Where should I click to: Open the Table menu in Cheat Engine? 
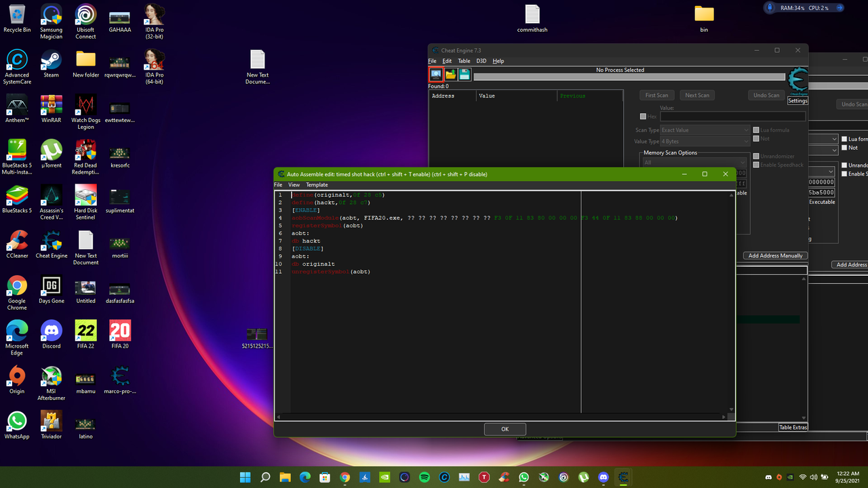point(464,61)
